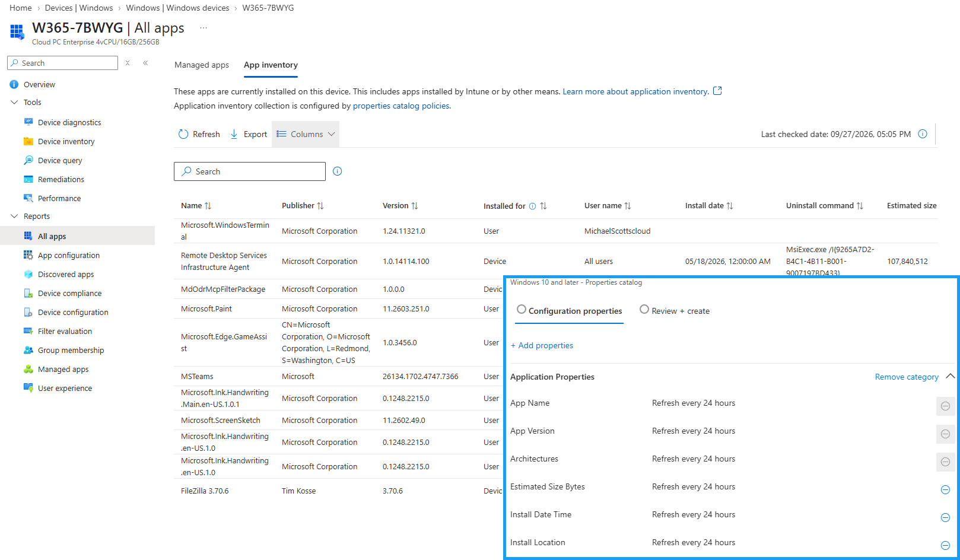Open Performance report

[x=59, y=198]
